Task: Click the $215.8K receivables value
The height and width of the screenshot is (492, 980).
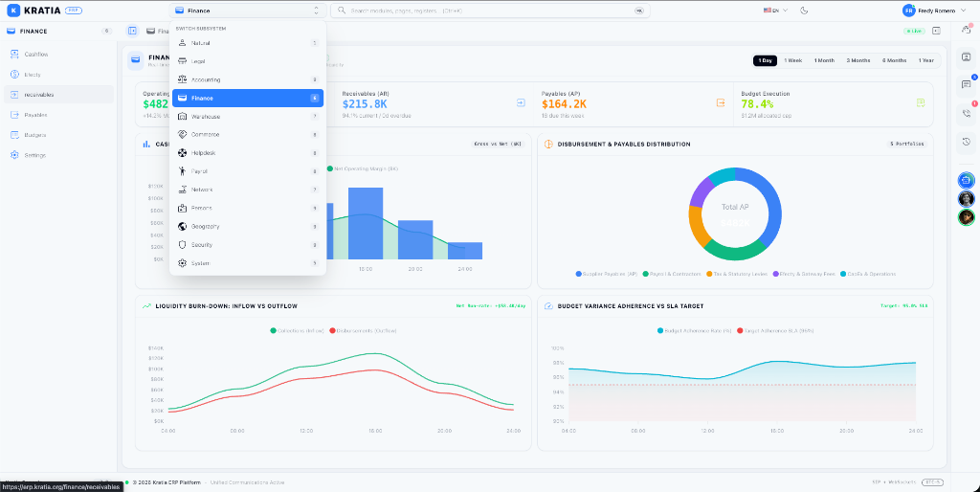Action: pos(365,104)
